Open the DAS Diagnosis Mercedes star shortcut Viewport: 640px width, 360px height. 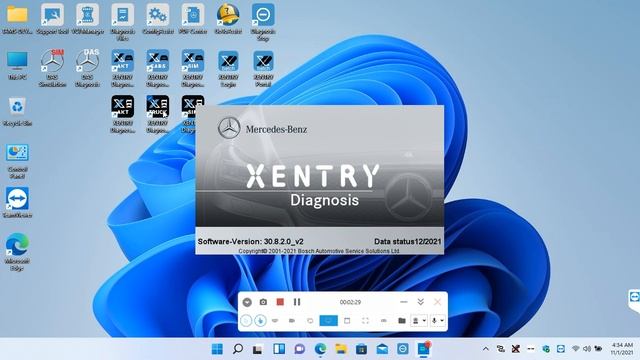click(87, 68)
